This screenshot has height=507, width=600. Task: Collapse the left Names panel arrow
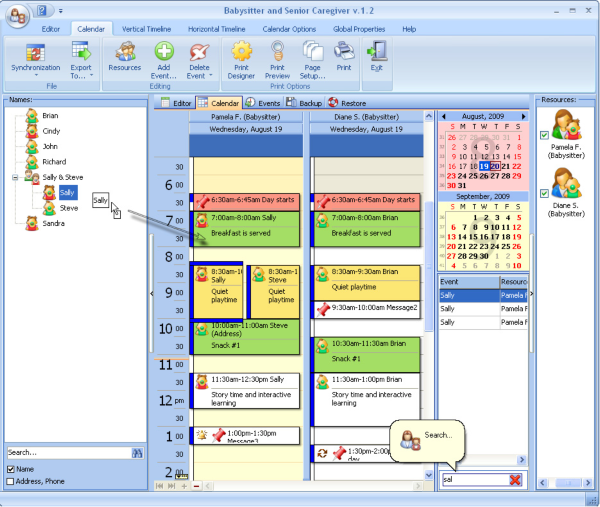click(152, 293)
